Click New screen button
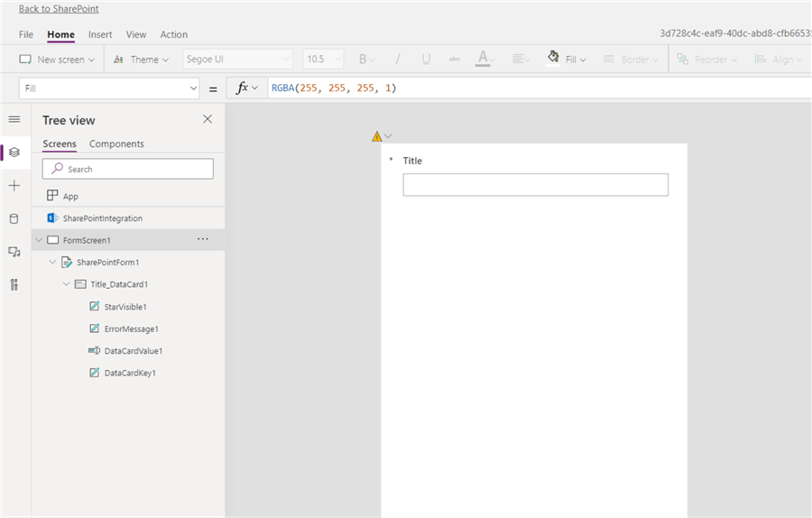The image size is (812, 518). click(x=57, y=60)
